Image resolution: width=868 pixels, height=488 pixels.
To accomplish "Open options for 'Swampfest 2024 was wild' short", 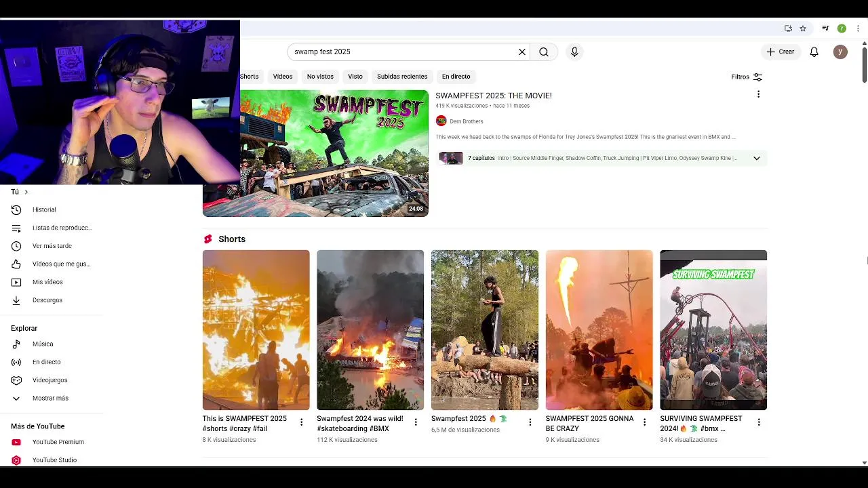I will point(416,422).
